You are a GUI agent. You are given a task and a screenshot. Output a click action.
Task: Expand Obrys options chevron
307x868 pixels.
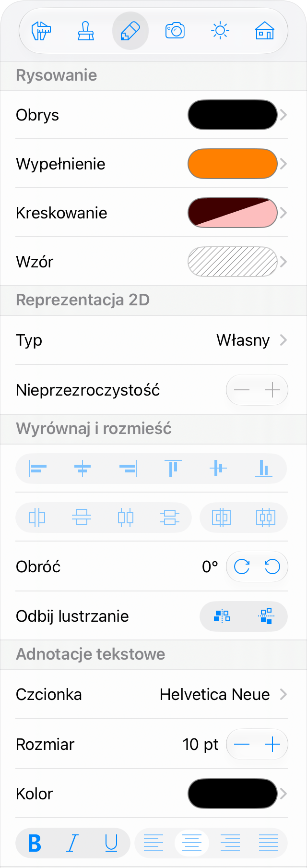pyautogui.click(x=283, y=115)
